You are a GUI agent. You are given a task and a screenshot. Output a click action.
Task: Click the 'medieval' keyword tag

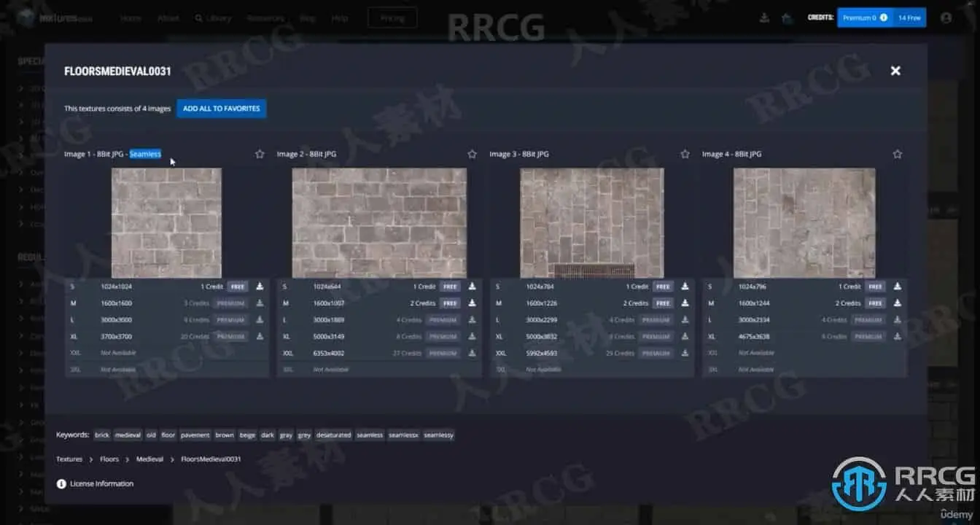click(128, 435)
